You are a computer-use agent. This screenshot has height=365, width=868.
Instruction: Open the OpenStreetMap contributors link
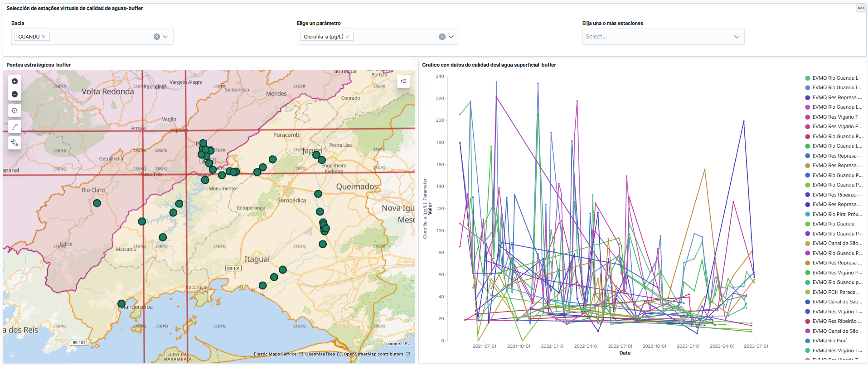coord(373,354)
